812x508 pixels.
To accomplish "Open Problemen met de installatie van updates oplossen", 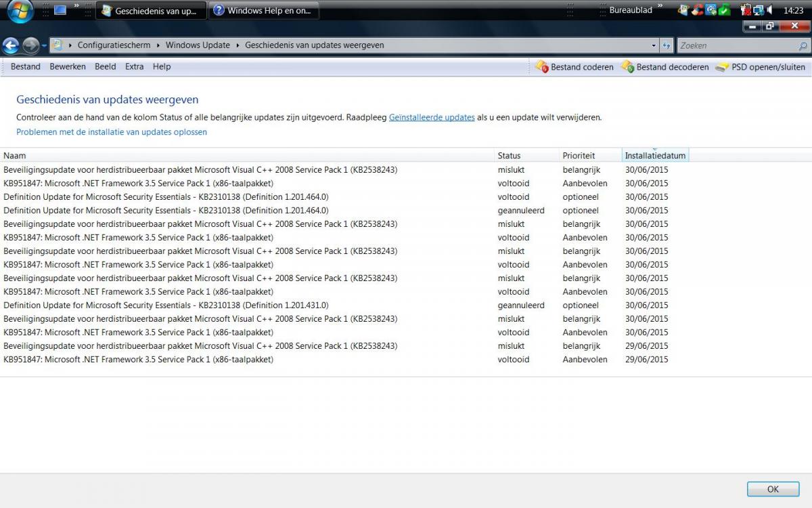I will click(112, 132).
